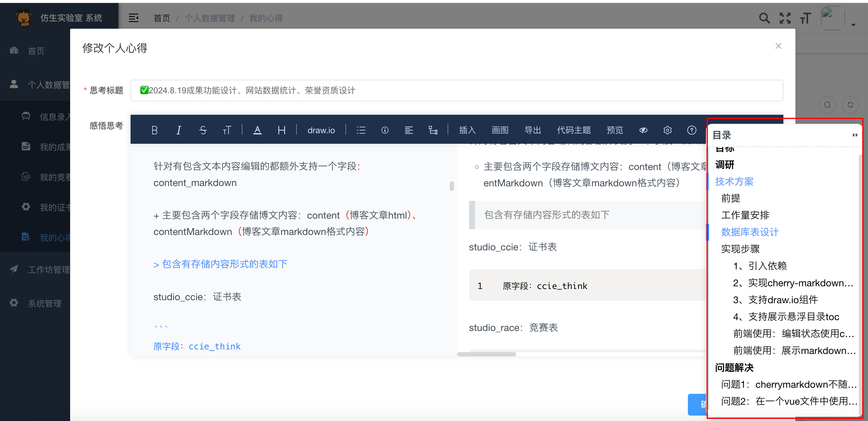Jump to 4、支持展示悬浮目录toc entry
This screenshot has width=868, height=421.
click(786, 317)
